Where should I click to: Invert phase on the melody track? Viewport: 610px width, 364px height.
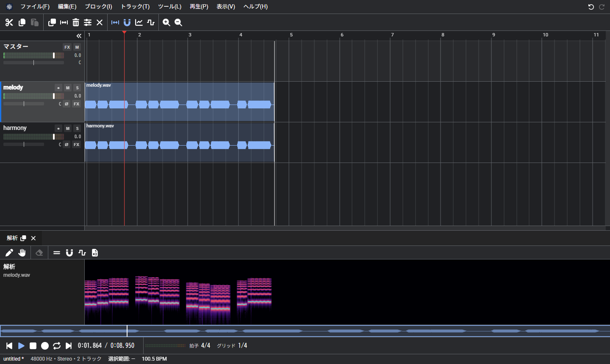[67, 104]
